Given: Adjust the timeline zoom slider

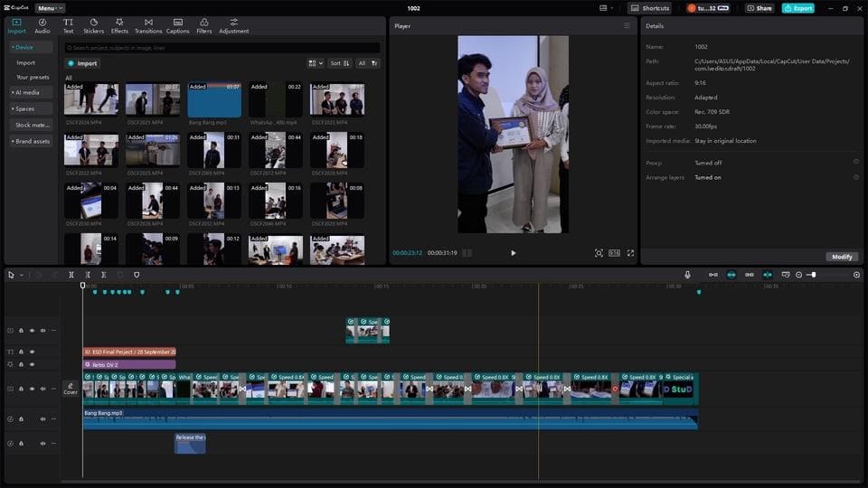Looking at the screenshot, I should (813, 275).
